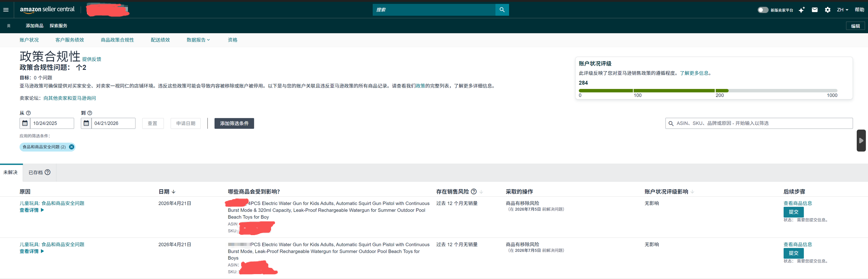
Task: Open the hamburger navigation menu
Action: point(6,10)
